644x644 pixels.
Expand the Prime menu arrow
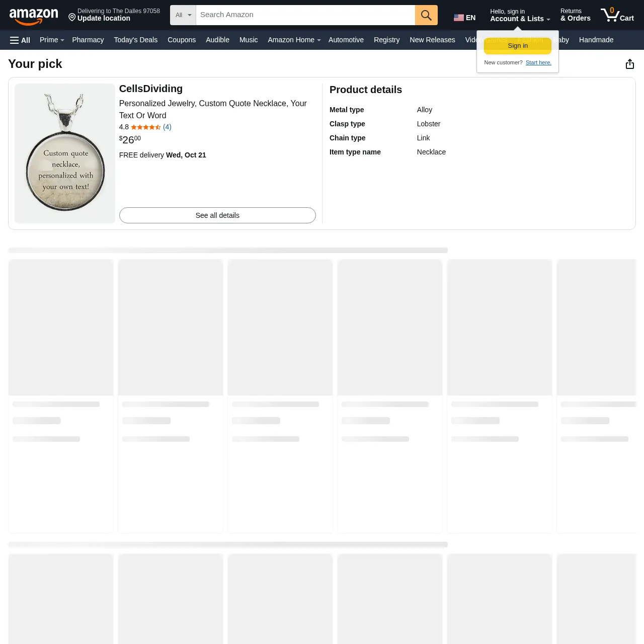[x=62, y=40]
